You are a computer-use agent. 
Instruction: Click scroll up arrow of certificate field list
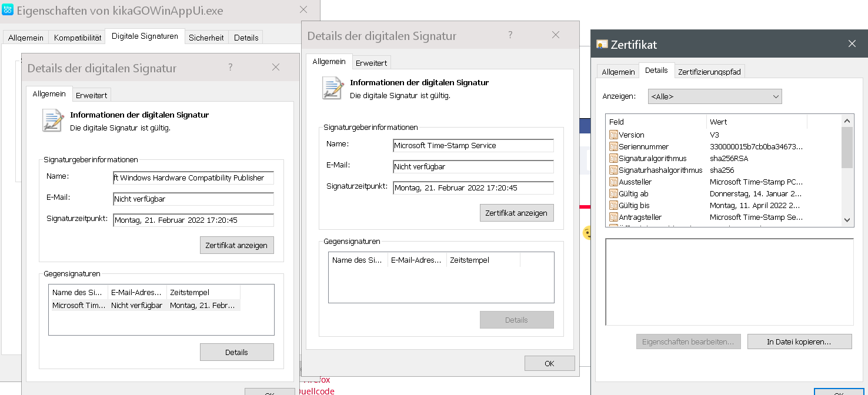point(847,120)
